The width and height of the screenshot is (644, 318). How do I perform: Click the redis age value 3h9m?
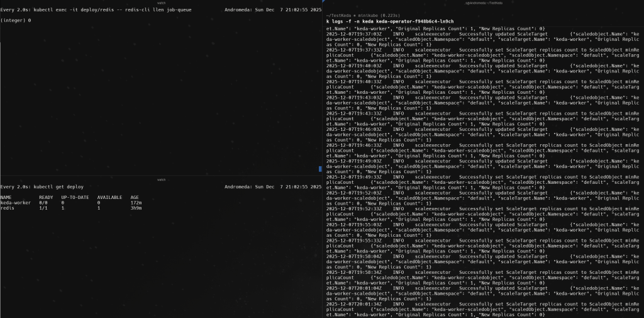point(136,208)
